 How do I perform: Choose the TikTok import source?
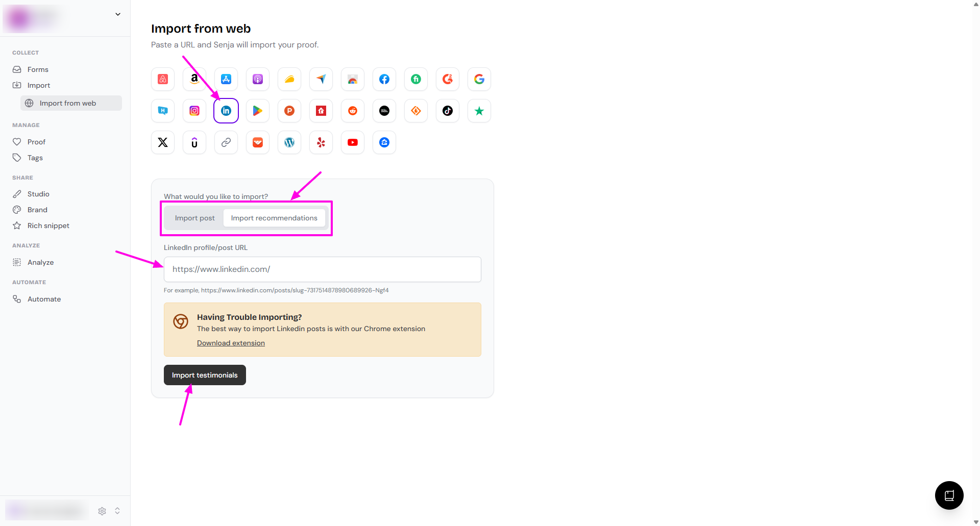[448, 111]
